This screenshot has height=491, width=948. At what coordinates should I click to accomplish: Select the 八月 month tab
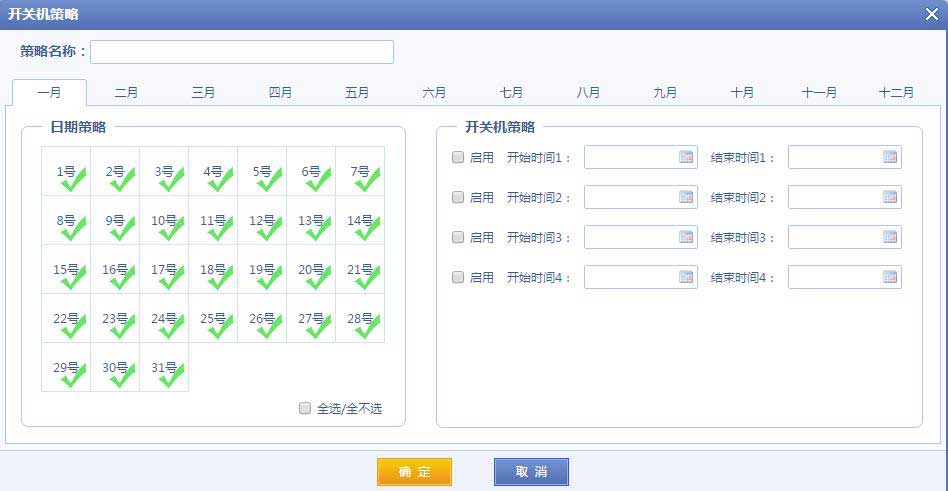tap(588, 93)
